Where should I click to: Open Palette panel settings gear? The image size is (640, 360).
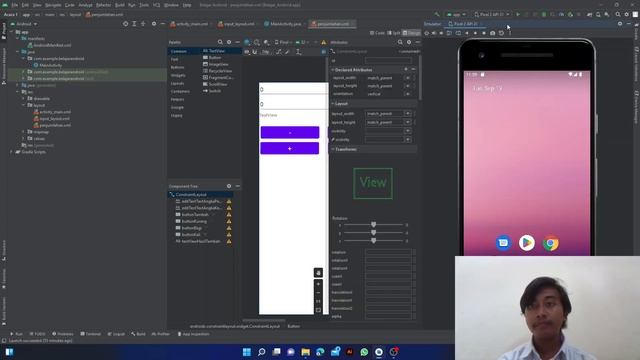[x=229, y=42]
